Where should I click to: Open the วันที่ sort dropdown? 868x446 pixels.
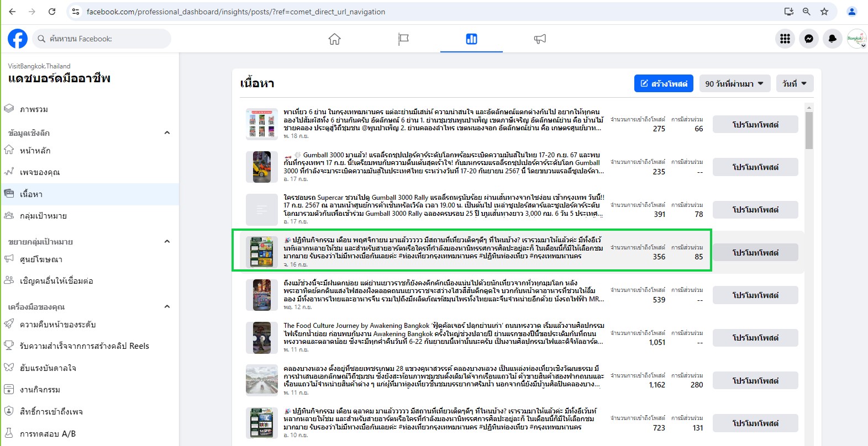pos(795,84)
